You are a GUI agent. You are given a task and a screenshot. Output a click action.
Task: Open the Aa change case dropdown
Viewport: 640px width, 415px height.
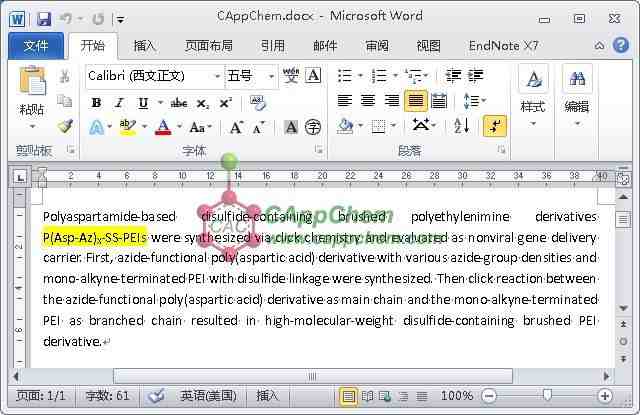200,128
